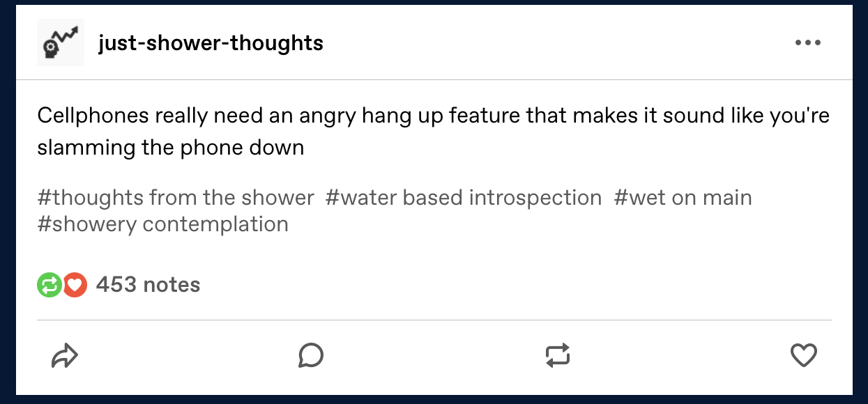Click the phrase "slamming the phone down"
This screenshot has width=868, height=404.
click(x=170, y=148)
